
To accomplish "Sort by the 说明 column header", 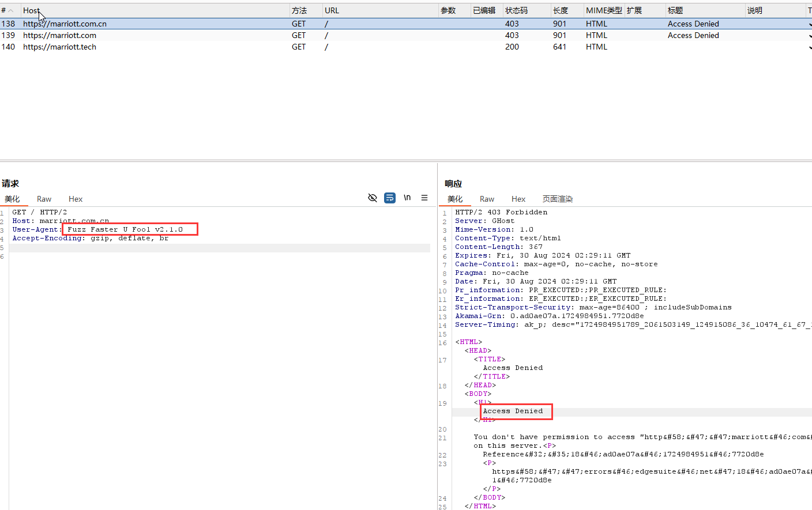I will tap(775, 10).
